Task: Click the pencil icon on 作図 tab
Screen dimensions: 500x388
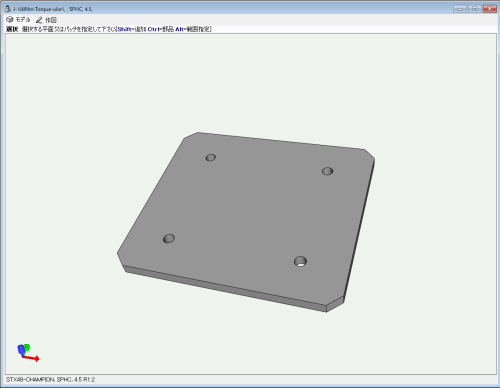Action: (39, 20)
